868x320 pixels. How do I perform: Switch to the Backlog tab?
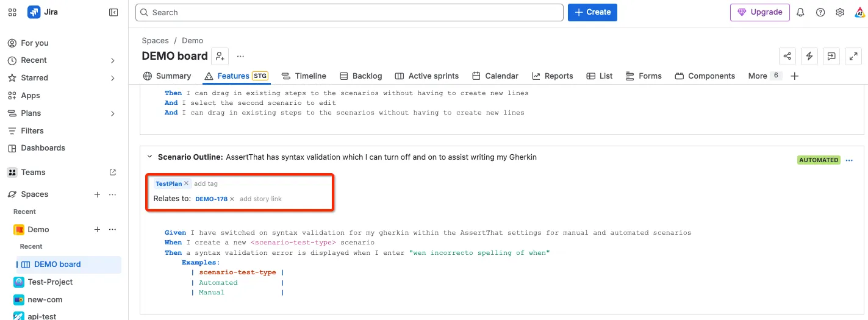click(361, 76)
